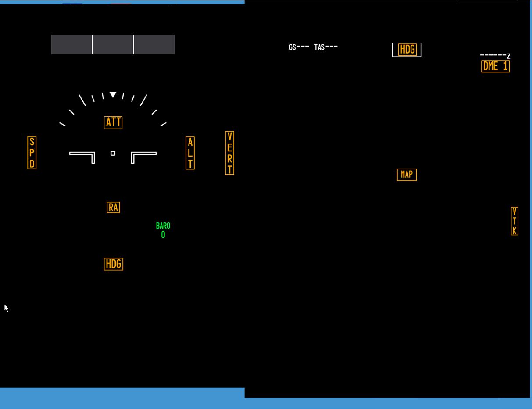Click the middle segment of the mode annunciator box
The height and width of the screenshot is (409, 532).
point(113,44)
